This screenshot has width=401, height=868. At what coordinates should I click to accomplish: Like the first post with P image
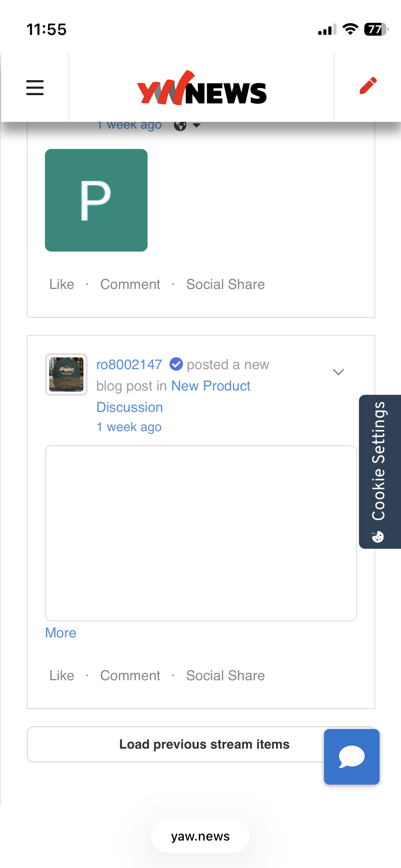(62, 284)
